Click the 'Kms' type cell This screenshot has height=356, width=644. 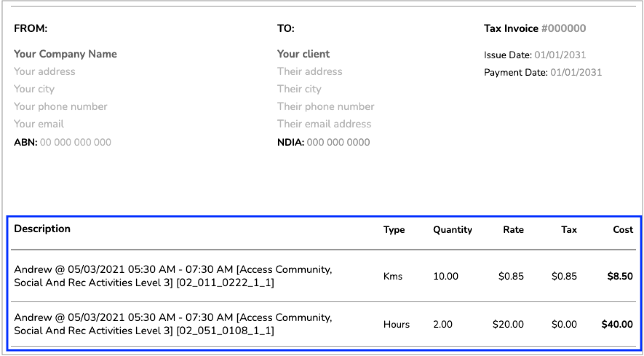click(x=393, y=276)
